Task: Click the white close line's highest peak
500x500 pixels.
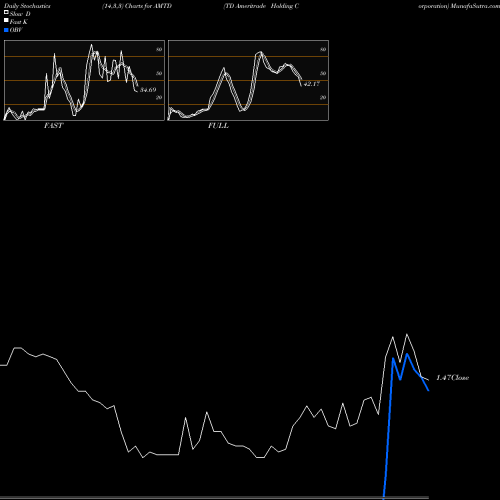Action: pyautogui.click(x=407, y=334)
